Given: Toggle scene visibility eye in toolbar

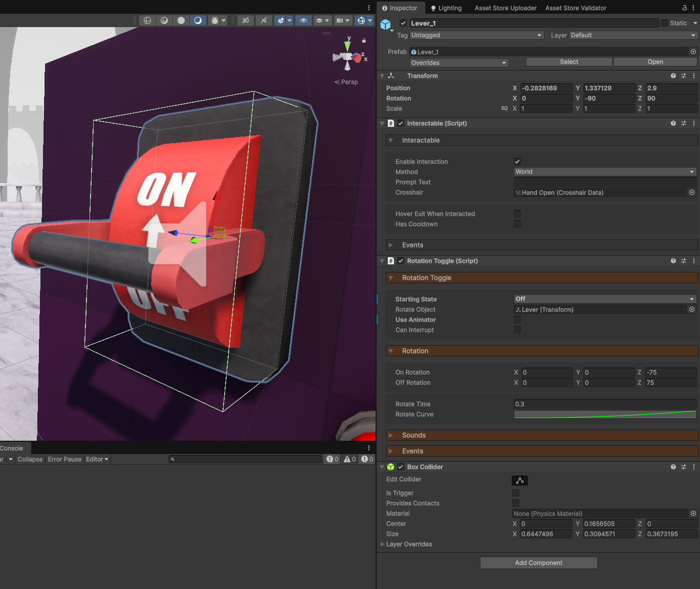Looking at the screenshot, I should point(303,20).
